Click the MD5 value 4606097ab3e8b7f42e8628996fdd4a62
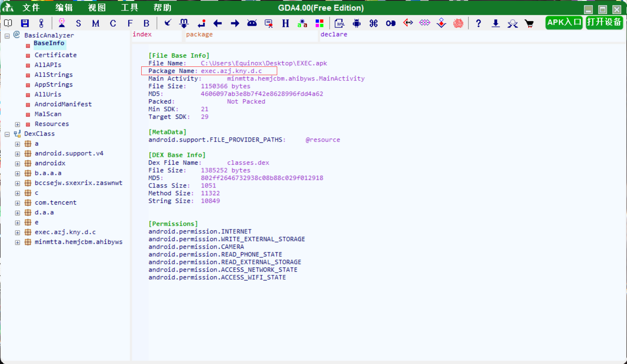This screenshot has width=627, height=364. (x=262, y=94)
